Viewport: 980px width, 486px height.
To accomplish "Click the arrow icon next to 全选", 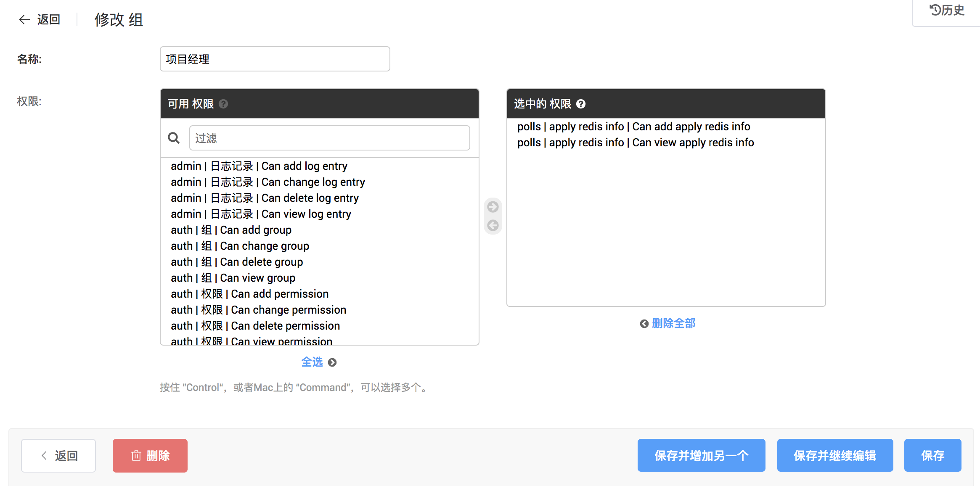I will click(332, 362).
